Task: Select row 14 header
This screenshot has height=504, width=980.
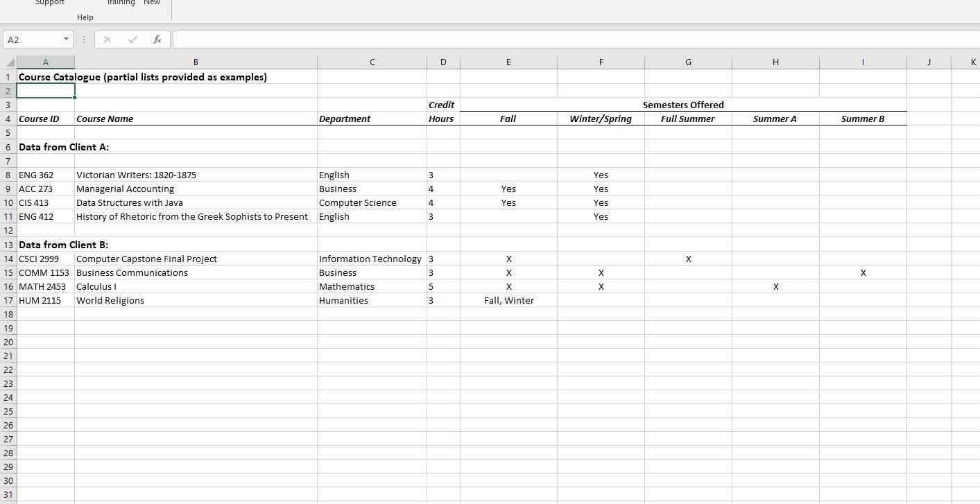Action: (8, 259)
